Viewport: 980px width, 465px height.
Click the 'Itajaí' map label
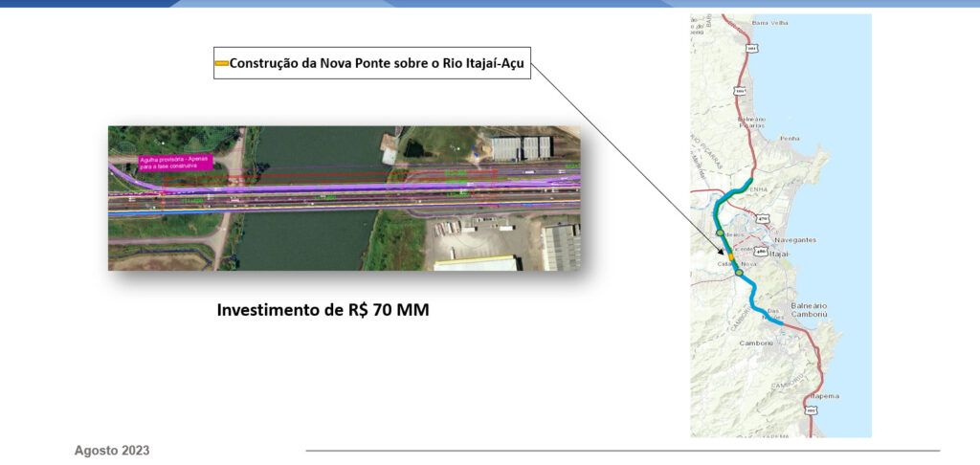(x=781, y=254)
